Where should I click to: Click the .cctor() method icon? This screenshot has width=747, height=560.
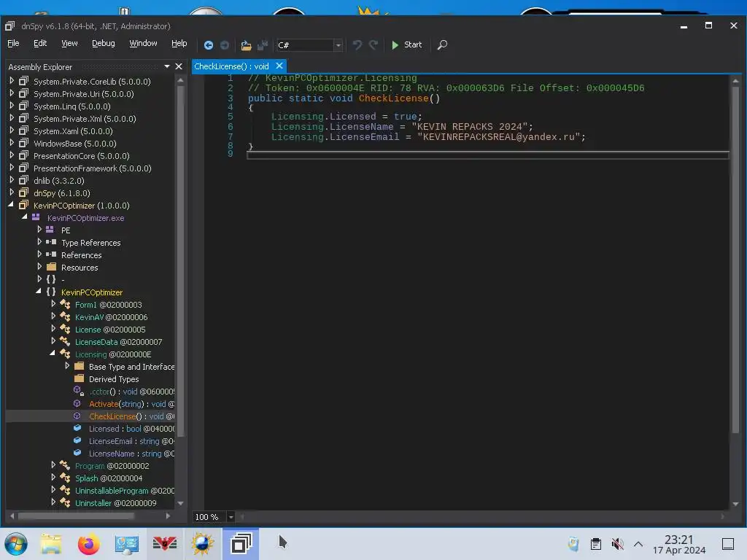78,391
